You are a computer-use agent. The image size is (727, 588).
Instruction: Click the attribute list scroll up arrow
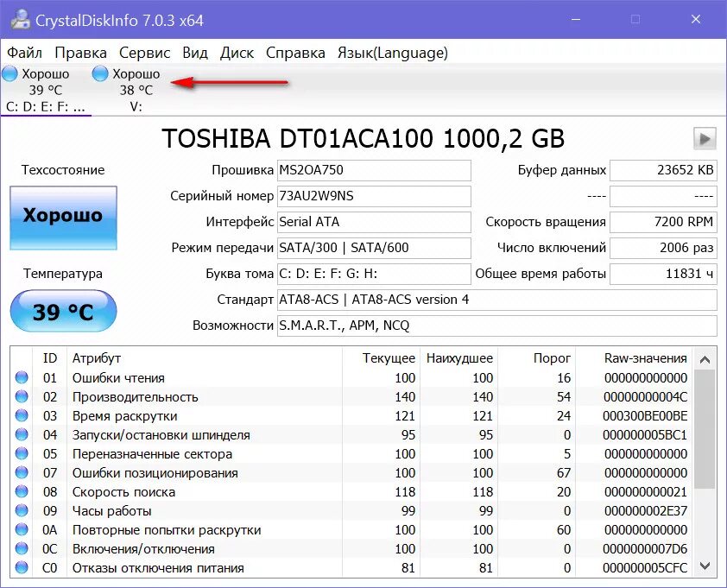point(705,359)
